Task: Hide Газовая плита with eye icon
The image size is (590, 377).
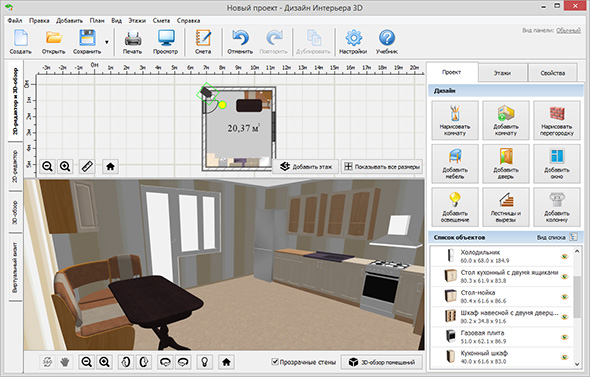Action: coord(564,337)
